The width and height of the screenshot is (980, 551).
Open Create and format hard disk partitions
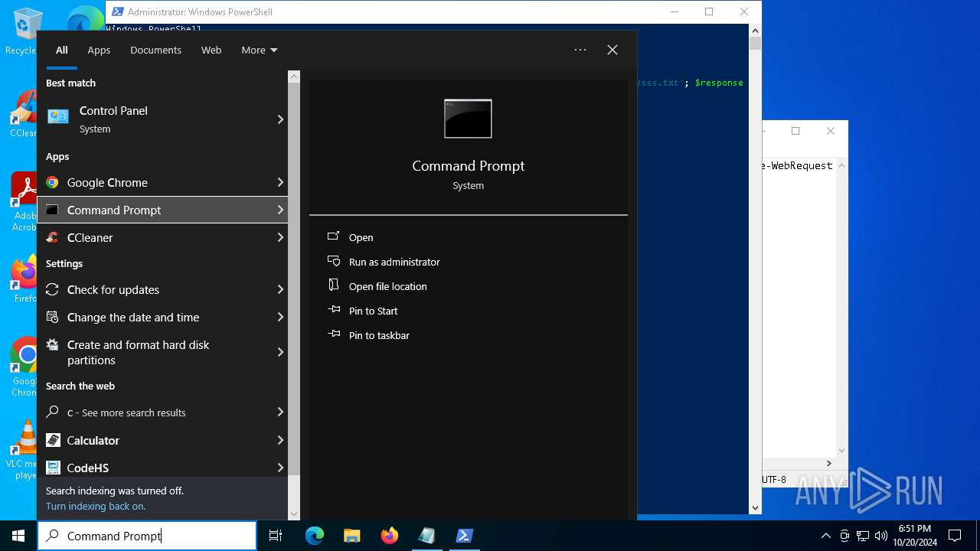coord(162,352)
